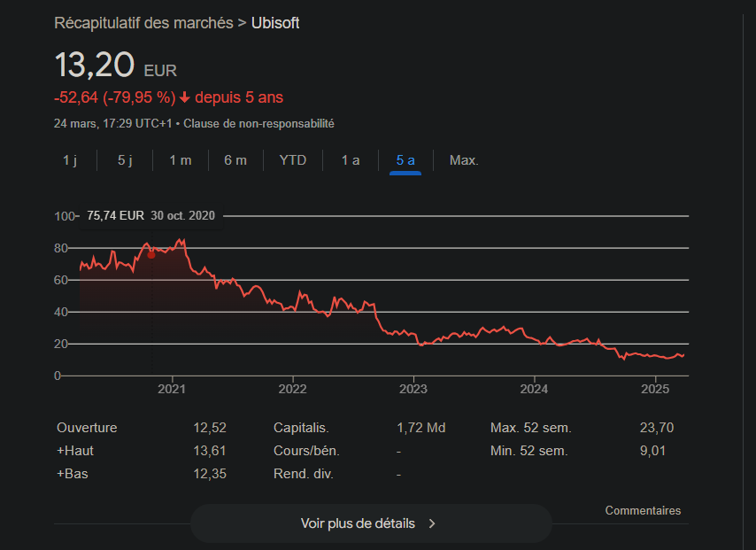
Task: Click the Cours/bén. label
Action: (306, 451)
